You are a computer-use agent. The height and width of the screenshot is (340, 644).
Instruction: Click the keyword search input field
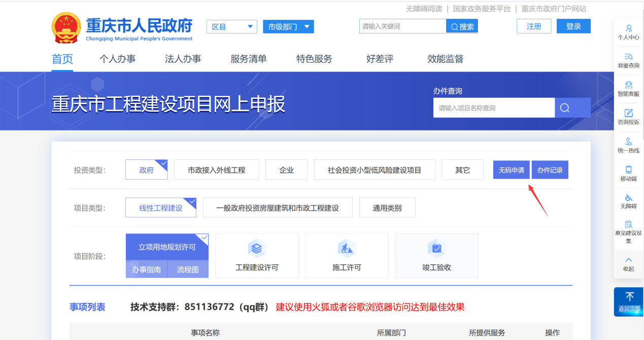402,26
